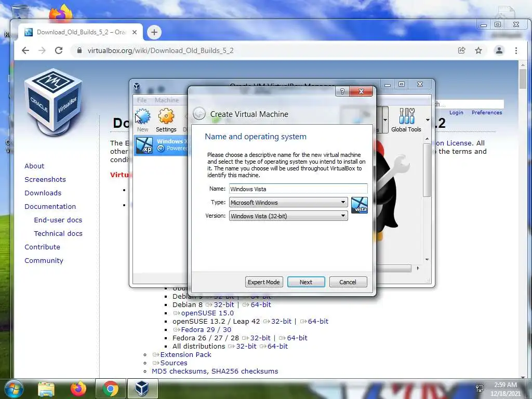Open Chrome's three-dot menu
Image resolution: width=532 pixels, height=399 pixels.
[516, 50]
